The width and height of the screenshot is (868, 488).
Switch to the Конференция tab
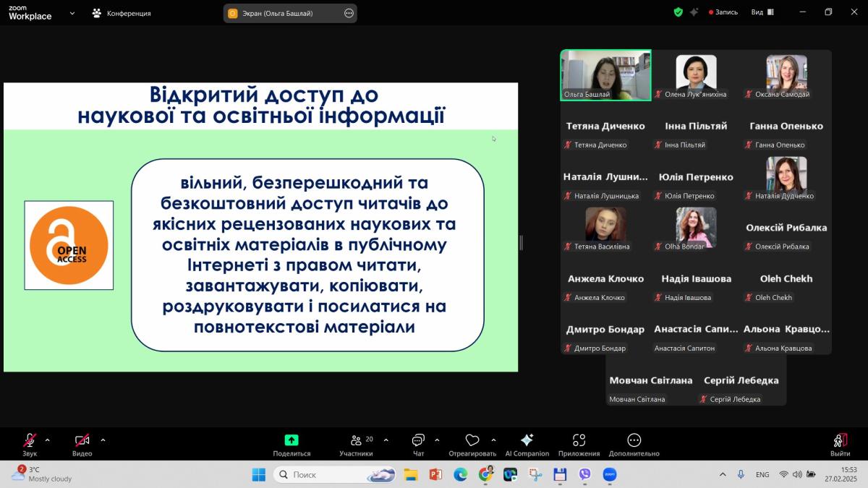121,13
